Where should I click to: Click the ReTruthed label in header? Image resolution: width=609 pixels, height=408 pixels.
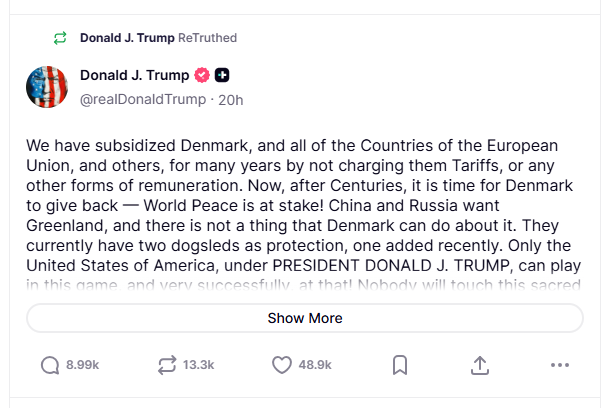coord(207,38)
